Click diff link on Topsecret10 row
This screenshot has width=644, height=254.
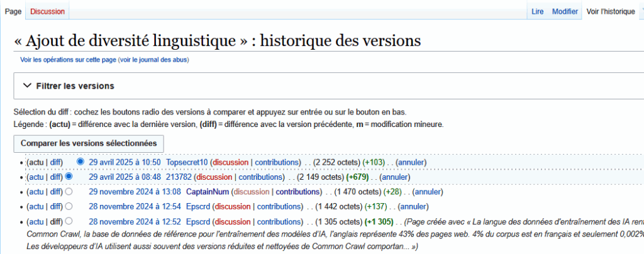tap(55, 162)
